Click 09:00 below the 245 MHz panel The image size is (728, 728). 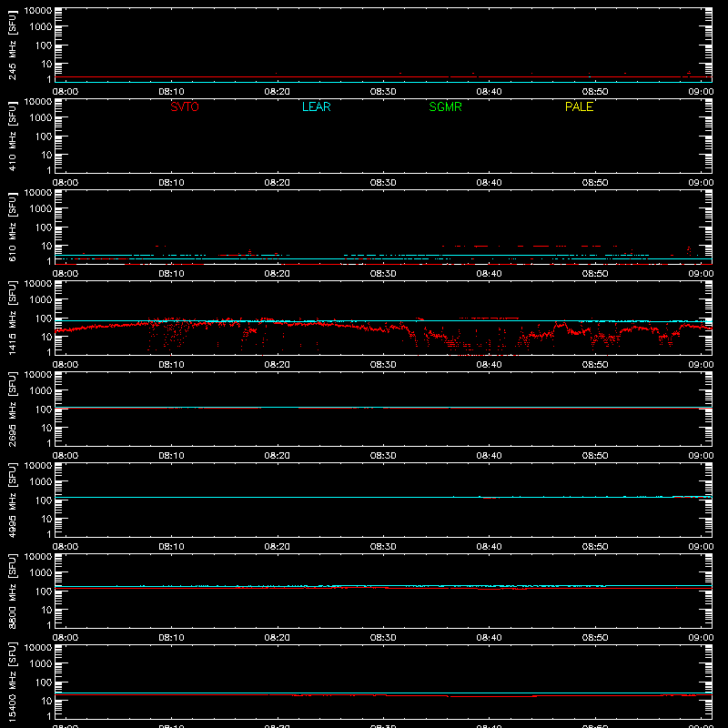701,92
